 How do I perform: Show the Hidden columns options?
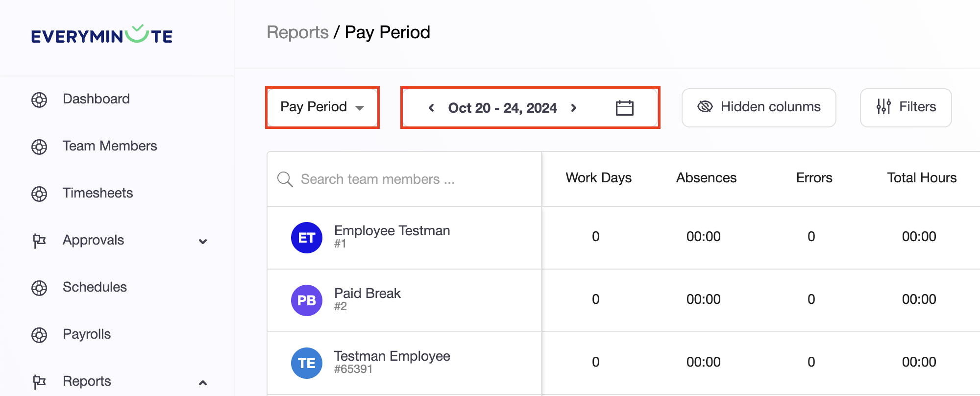pyautogui.click(x=759, y=107)
